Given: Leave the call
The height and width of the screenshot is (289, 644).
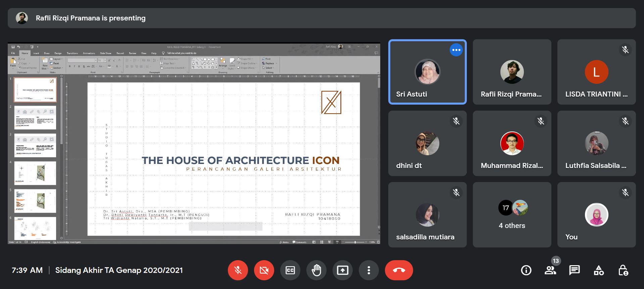Looking at the screenshot, I should point(399,270).
